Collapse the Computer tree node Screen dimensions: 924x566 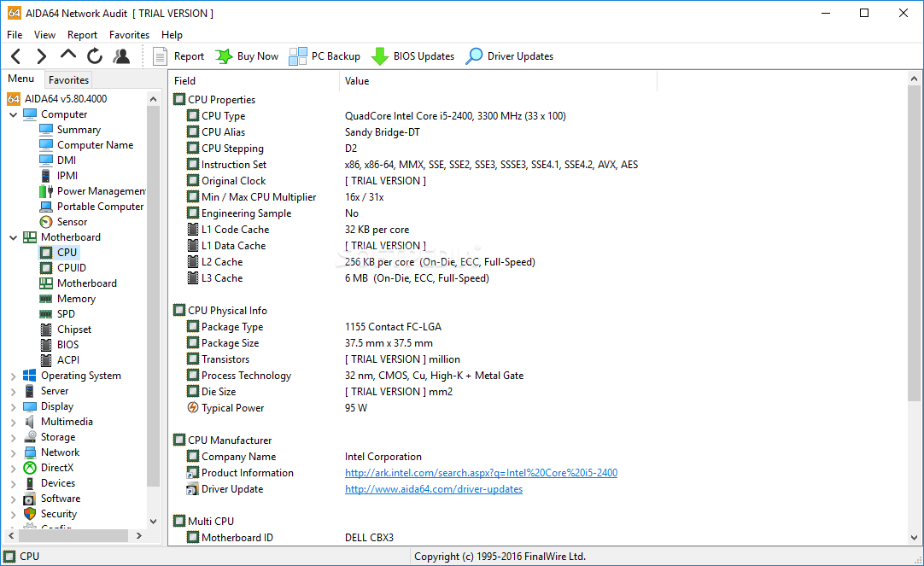tap(14, 115)
